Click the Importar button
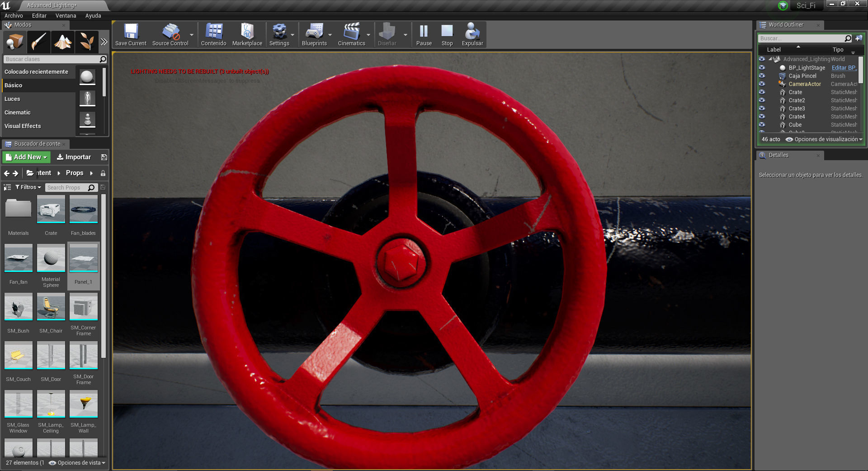Screen dimensions: 868x471 tap(74, 157)
